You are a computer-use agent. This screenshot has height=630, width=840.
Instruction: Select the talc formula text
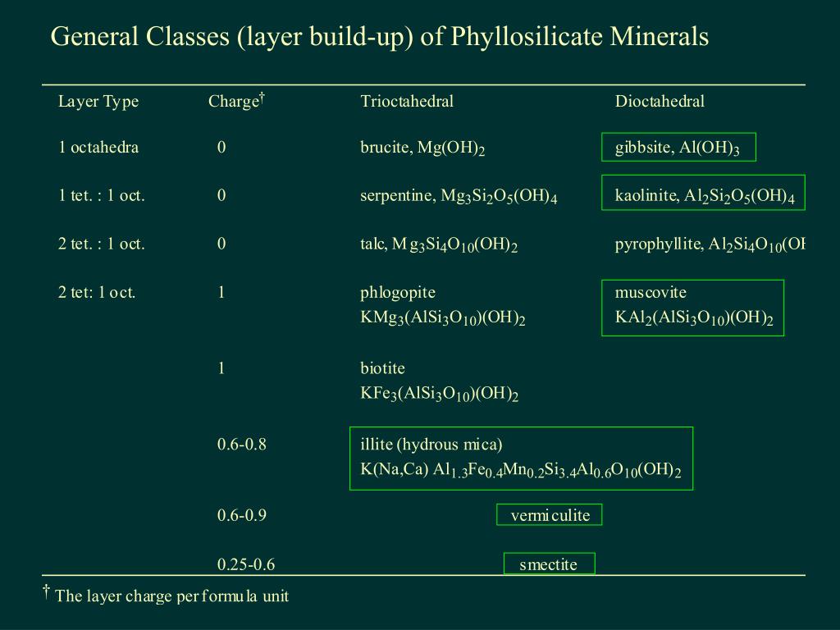tap(439, 244)
